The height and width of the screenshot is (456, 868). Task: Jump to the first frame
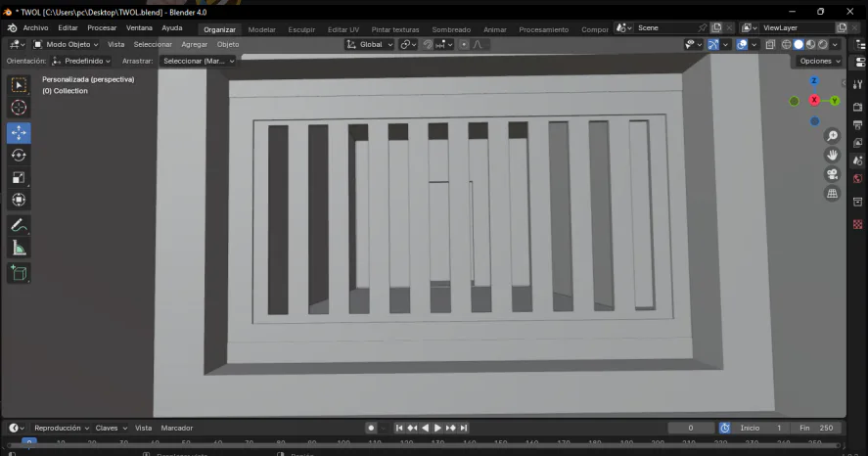[398, 428]
